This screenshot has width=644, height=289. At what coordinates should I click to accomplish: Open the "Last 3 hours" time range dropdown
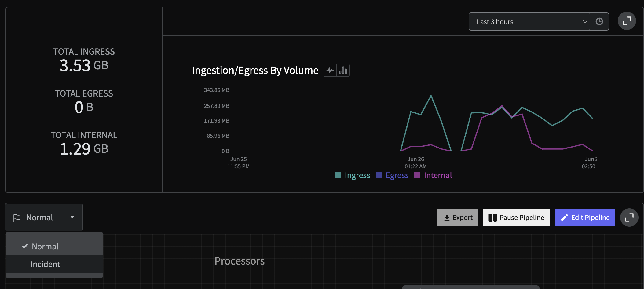[529, 22]
